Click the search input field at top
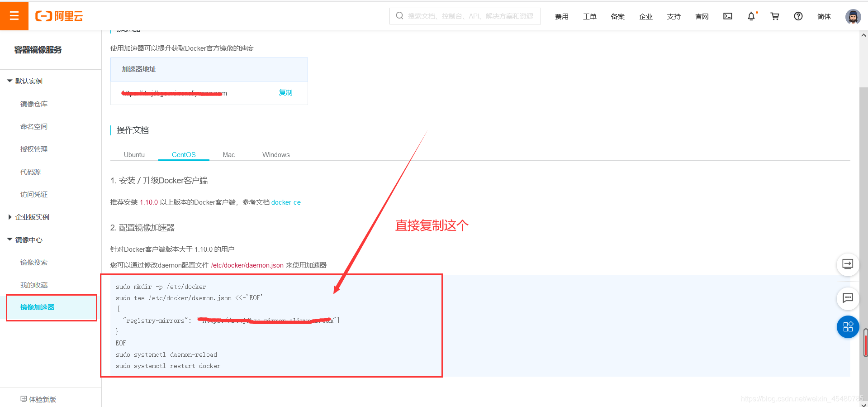The height and width of the screenshot is (407, 868). tap(465, 16)
